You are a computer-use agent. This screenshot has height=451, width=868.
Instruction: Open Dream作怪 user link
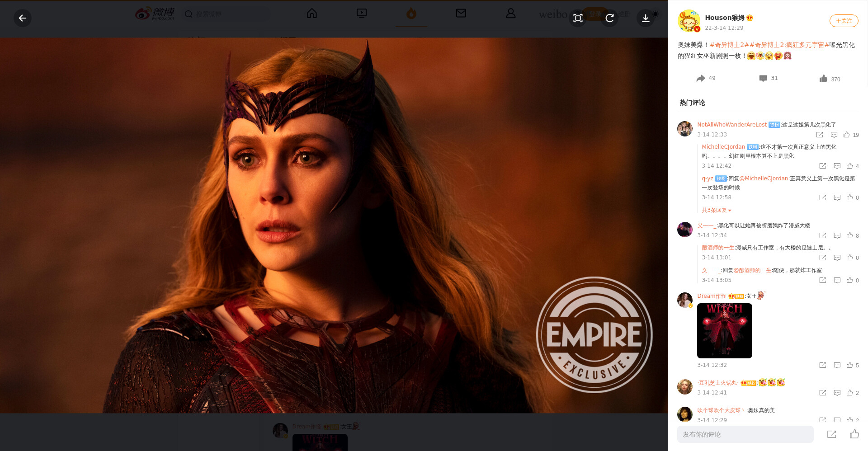(x=712, y=296)
